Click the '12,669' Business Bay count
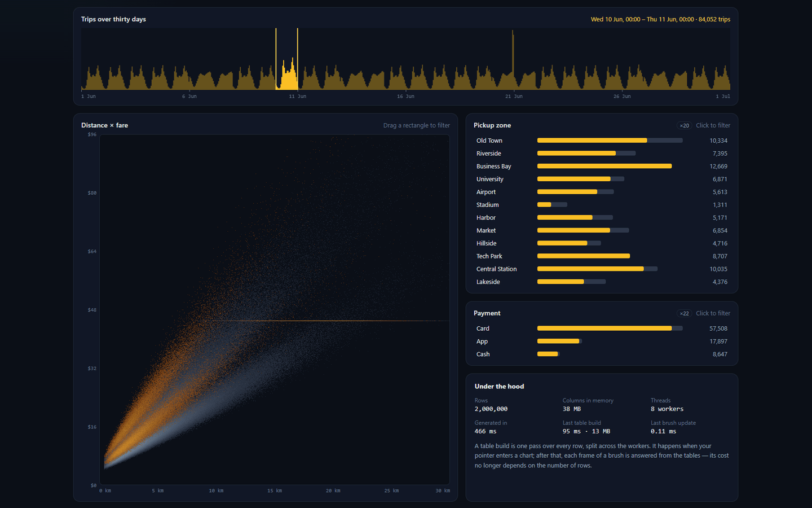This screenshot has width=812, height=508. [x=718, y=167]
